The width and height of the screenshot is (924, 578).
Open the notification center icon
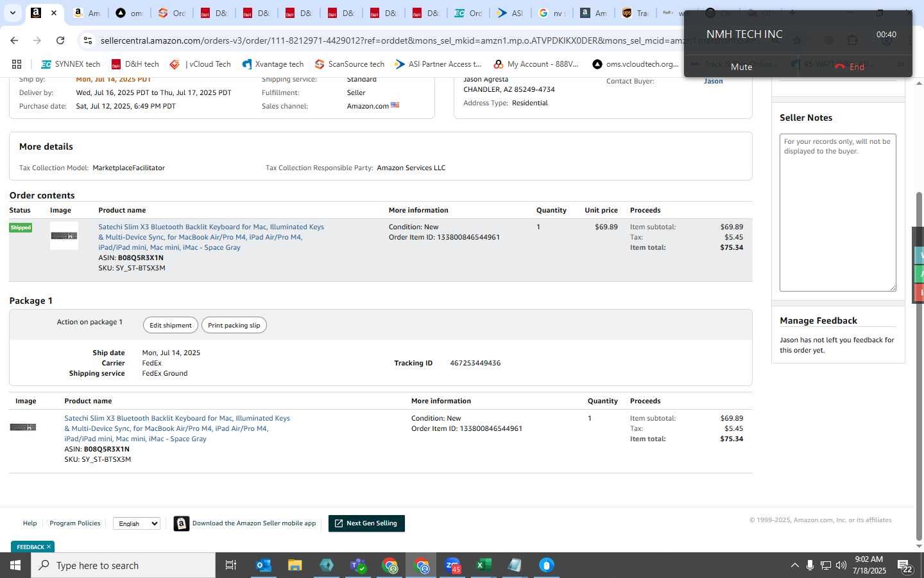(905, 566)
